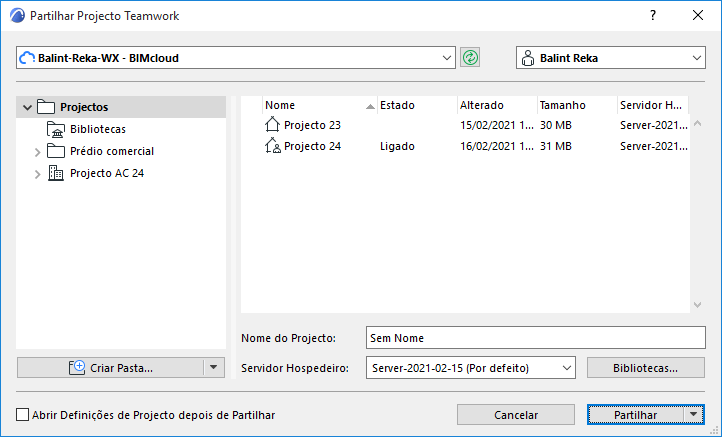Click the Projecto 24 joined house icon
The width and height of the screenshot is (722, 437).
click(273, 146)
